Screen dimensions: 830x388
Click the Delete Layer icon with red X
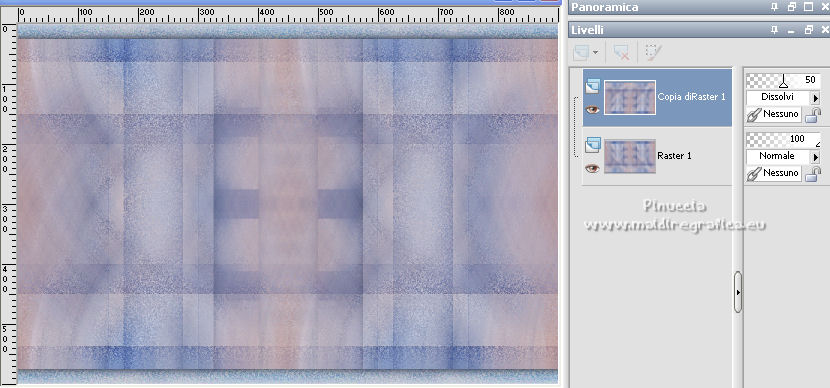pyautogui.click(x=621, y=52)
